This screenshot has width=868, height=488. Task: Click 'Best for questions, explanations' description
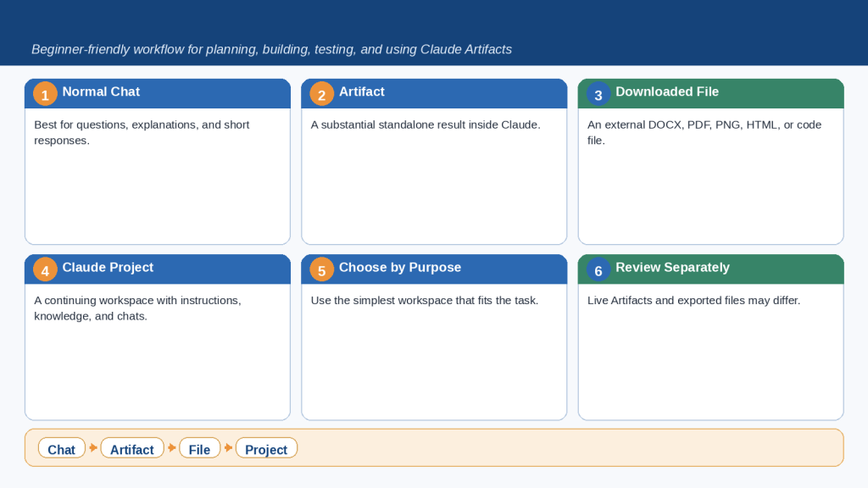coord(142,133)
